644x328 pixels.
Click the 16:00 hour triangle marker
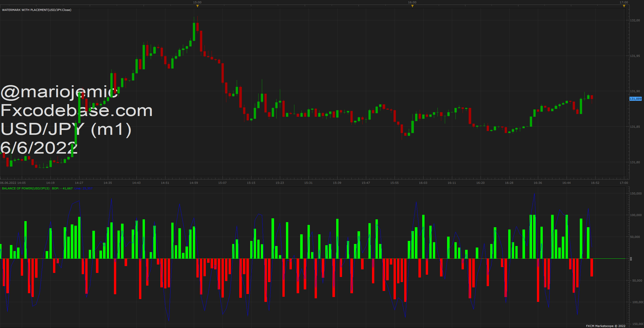(412, 6)
